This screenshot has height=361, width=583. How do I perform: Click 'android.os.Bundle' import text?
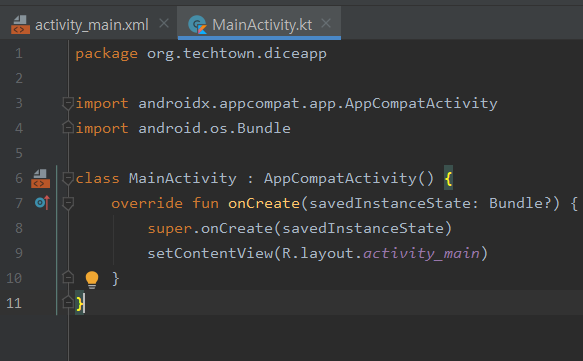(x=214, y=128)
